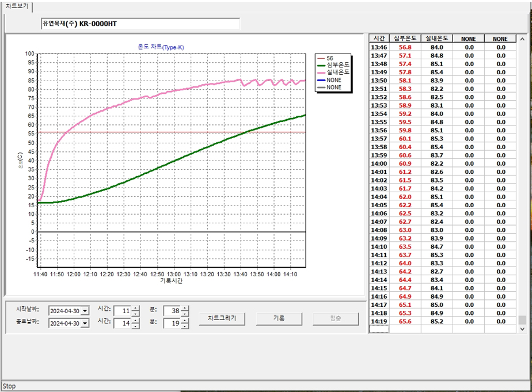Viewport: 532px width, 392px height.
Task: Select the 실내온도 column header in table
Action: tap(437, 38)
